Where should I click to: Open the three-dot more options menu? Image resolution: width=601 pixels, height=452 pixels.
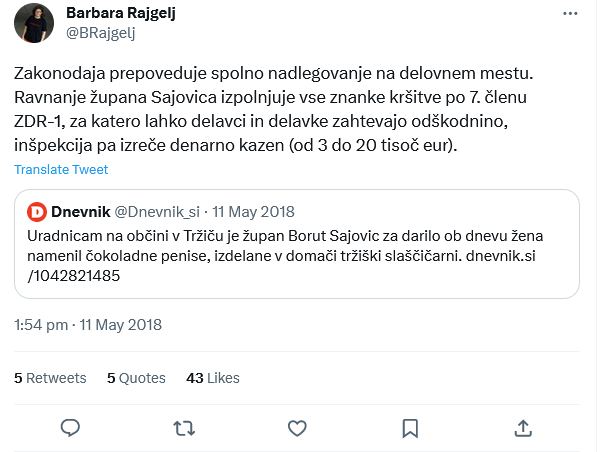coord(570,13)
